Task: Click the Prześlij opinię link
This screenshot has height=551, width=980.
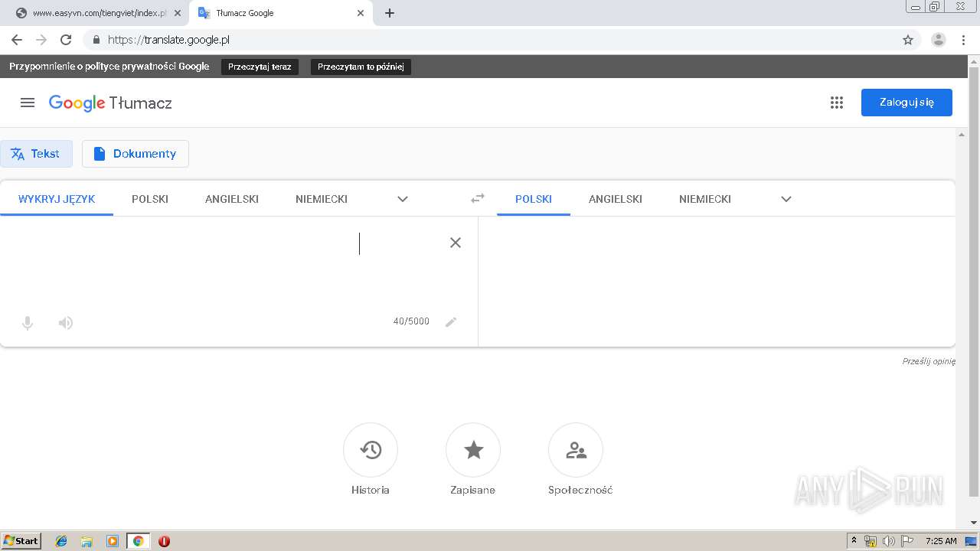Action: point(929,361)
